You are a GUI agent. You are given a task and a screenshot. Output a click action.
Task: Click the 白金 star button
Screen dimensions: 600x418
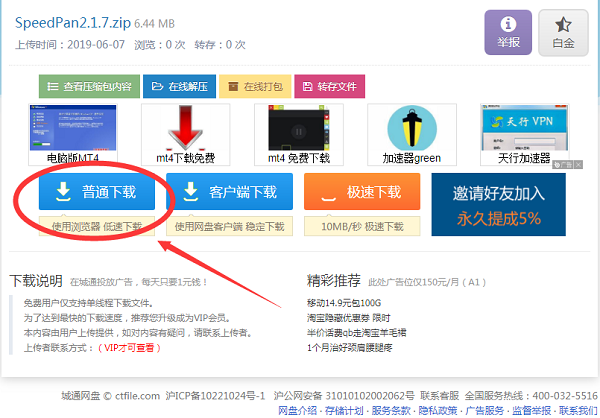coord(563,33)
